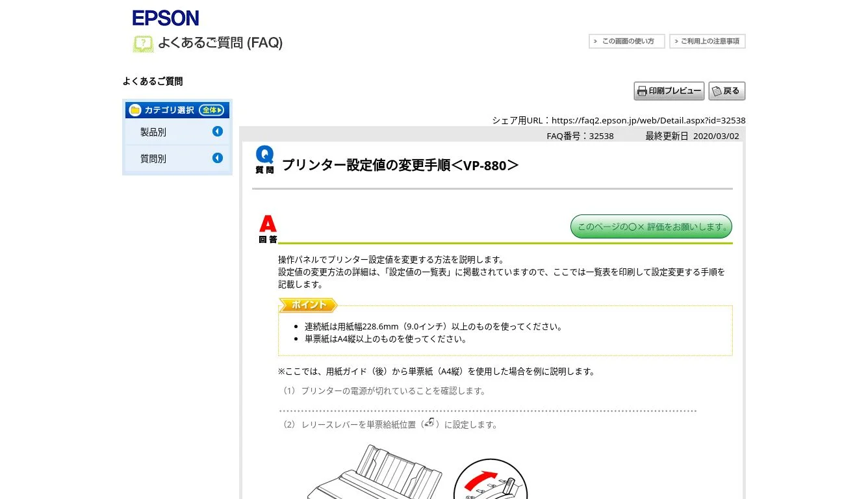Click the EPSON logo
868x499 pixels.
(166, 18)
